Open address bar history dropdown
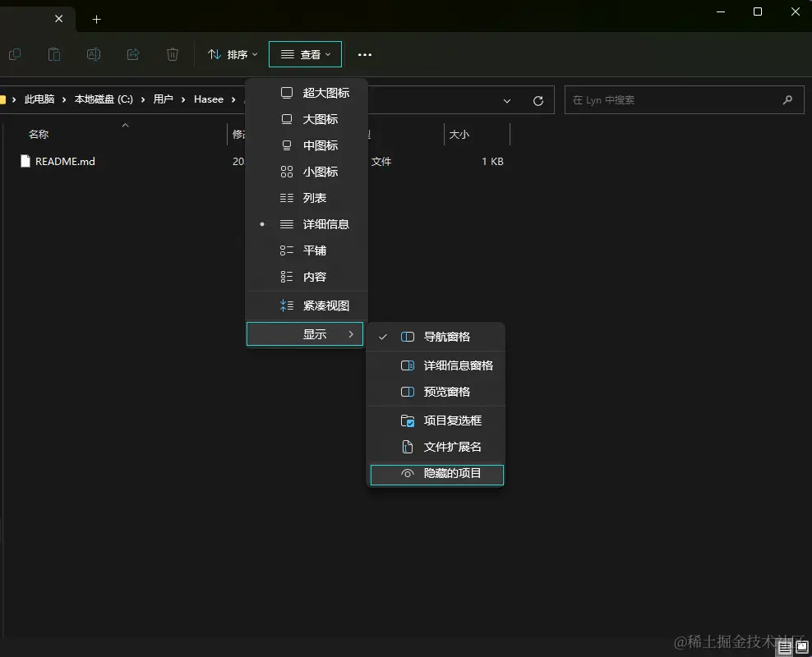 tap(507, 101)
